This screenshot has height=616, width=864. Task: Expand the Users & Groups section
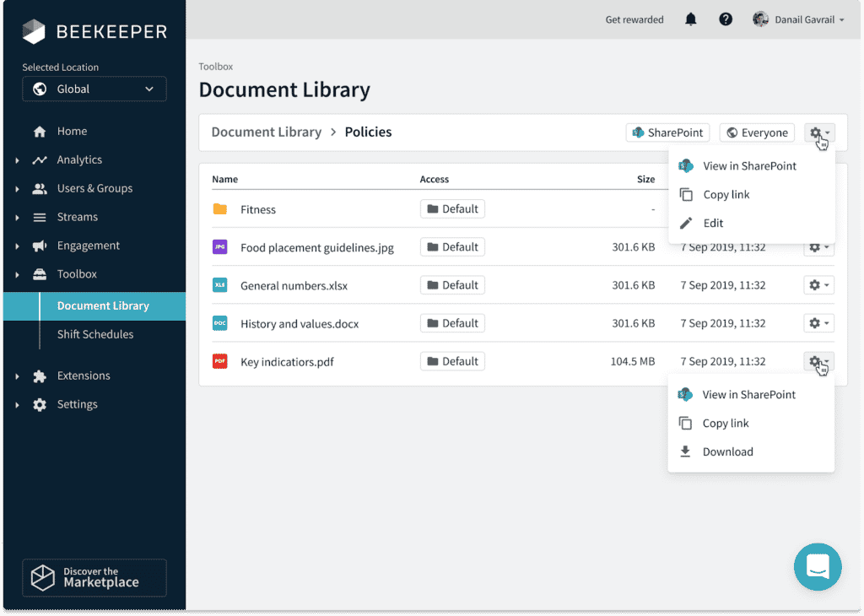(x=94, y=188)
